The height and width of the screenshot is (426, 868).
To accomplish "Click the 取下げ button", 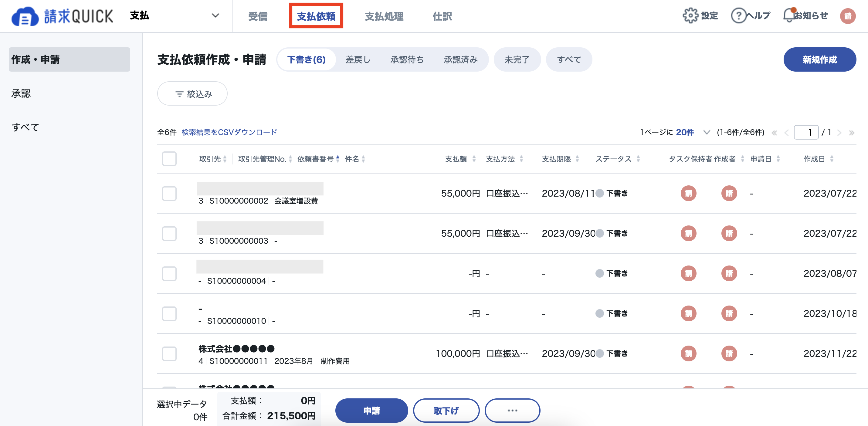I will (446, 411).
